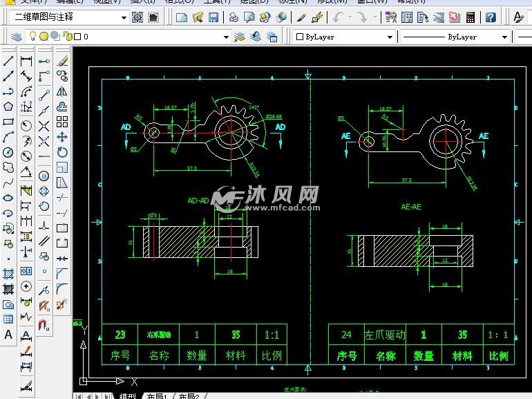
Task: Toggle layer 0 freeze sun icon
Action: click(x=44, y=36)
